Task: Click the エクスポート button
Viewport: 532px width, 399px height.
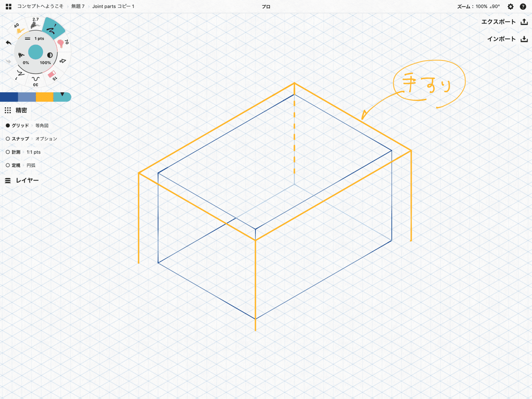Action: click(x=505, y=22)
